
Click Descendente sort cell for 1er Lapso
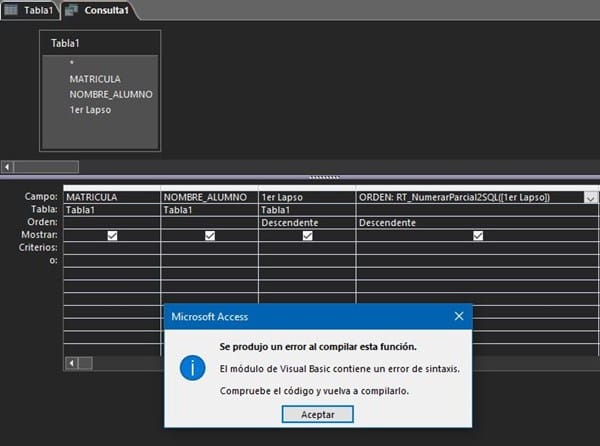[307, 223]
